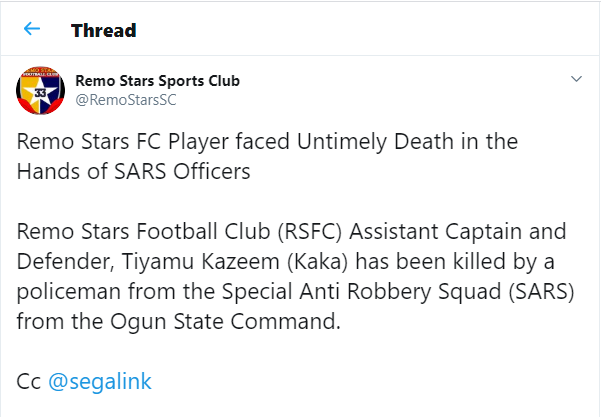Click the Thread header title

coord(103,30)
